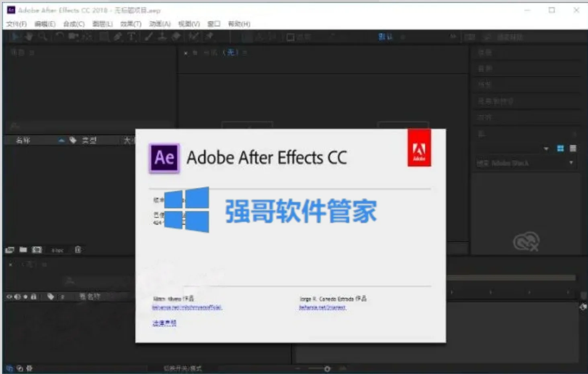Select the Type (T) tool
The height and width of the screenshot is (374, 588).
(x=131, y=37)
